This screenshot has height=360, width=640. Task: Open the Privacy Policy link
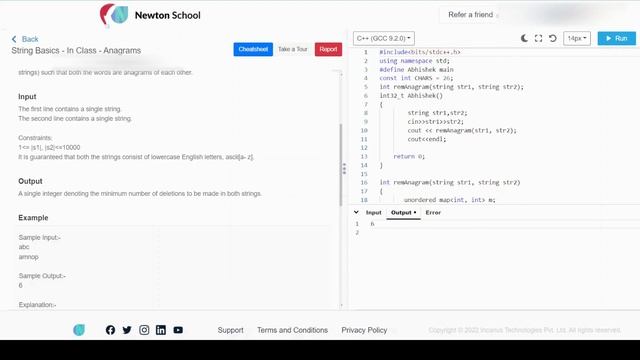(x=364, y=330)
